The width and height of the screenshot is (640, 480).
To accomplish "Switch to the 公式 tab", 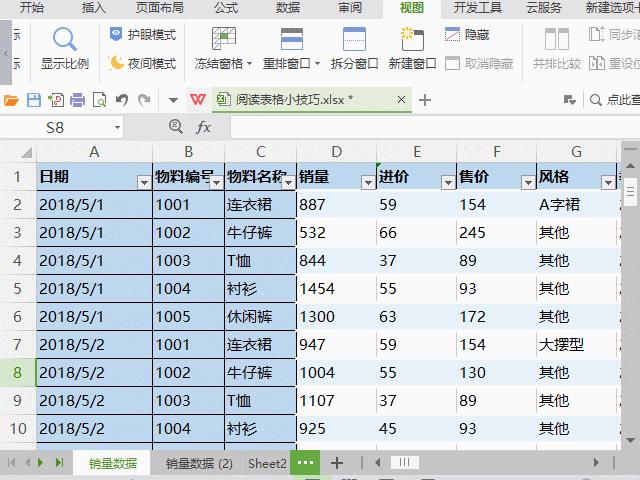I will pyautogui.click(x=226, y=7).
